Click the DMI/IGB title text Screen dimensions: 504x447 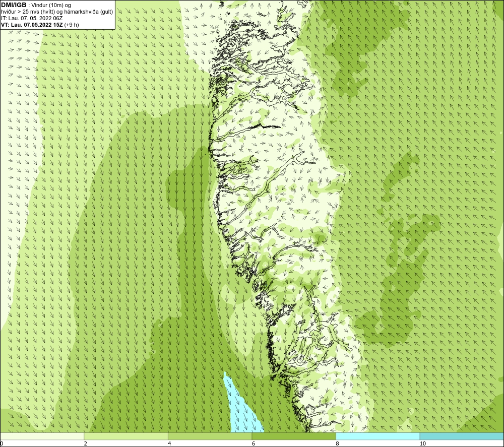click(14, 5)
